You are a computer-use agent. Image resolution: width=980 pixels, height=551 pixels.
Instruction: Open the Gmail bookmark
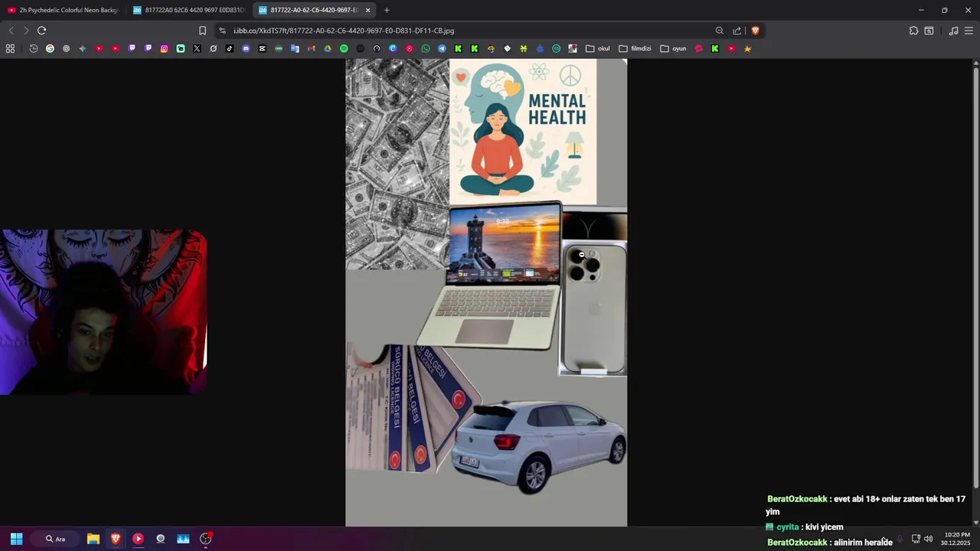[311, 48]
